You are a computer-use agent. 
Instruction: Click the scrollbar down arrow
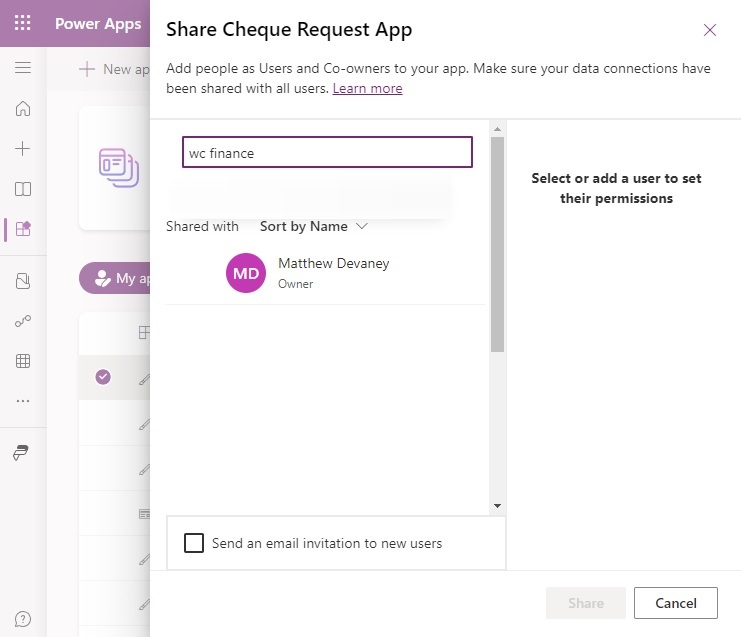(497, 506)
